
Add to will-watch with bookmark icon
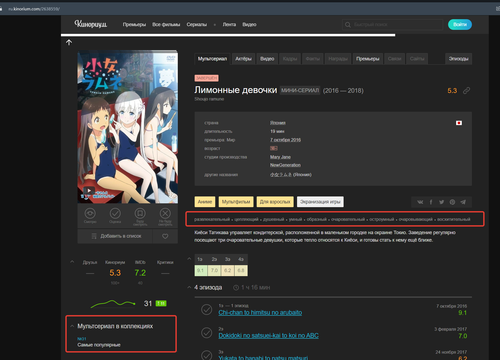tap(140, 213)
